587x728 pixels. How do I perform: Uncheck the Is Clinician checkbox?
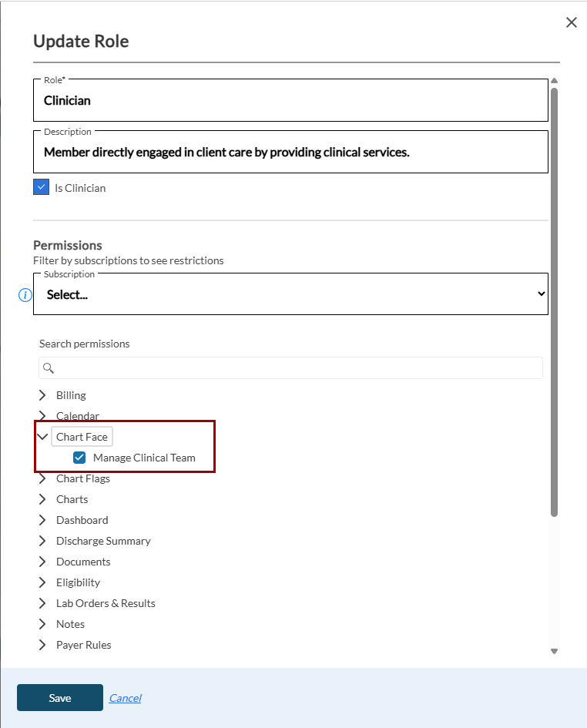(42, 187)
